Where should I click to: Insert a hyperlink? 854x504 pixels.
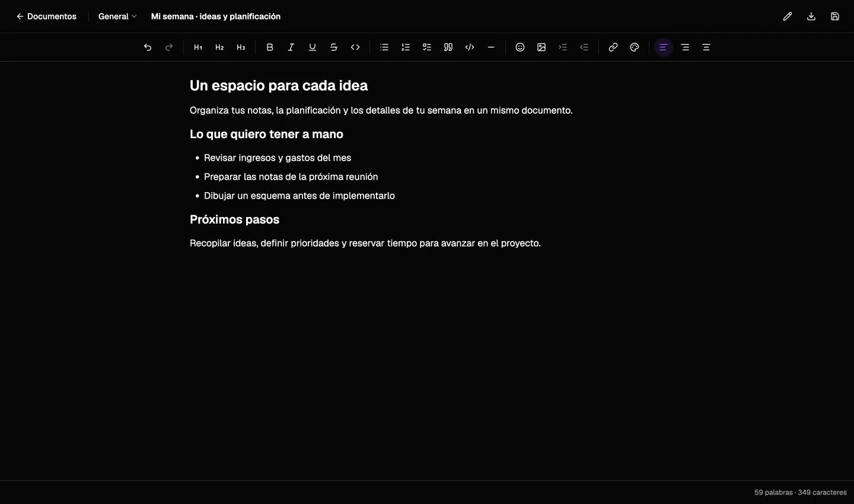[x=613, y=47]
